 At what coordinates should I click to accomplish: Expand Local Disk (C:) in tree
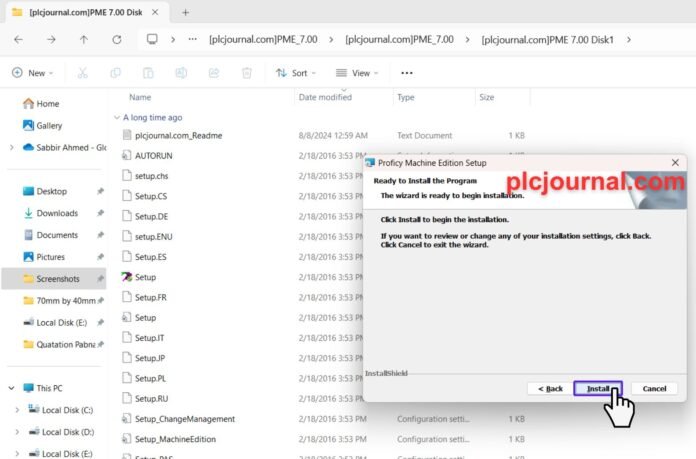coord(16,409)
